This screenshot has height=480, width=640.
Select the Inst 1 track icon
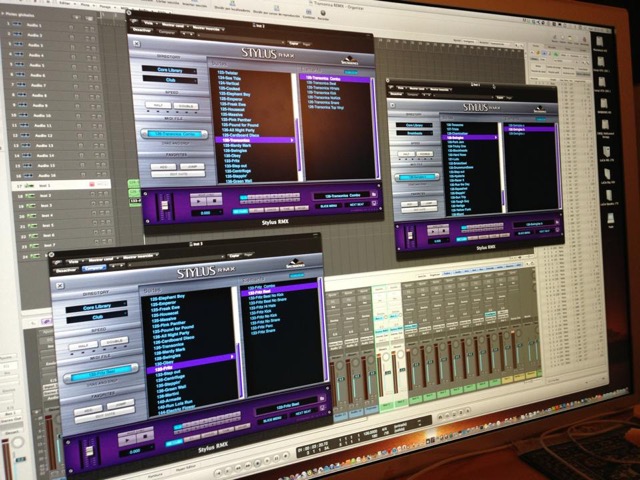tap(29, 186)
